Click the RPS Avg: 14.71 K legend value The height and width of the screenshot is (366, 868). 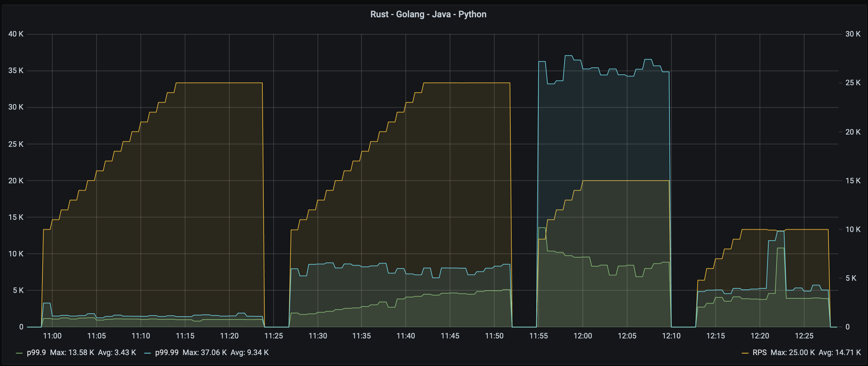coord(840,353)
